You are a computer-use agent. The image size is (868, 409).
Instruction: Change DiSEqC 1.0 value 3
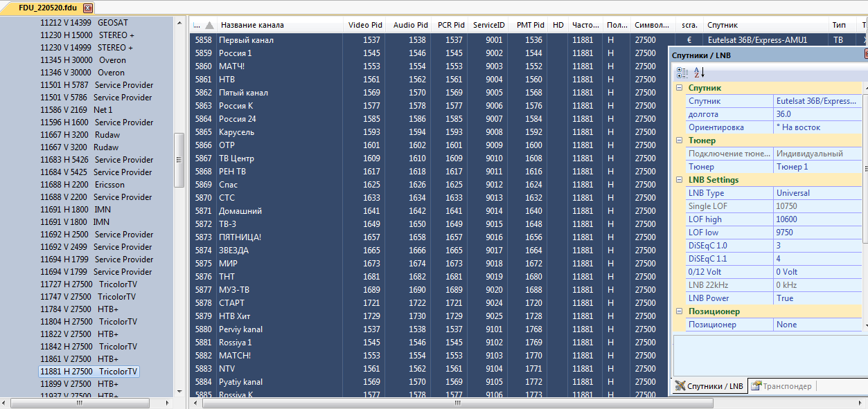pos(817,246)
